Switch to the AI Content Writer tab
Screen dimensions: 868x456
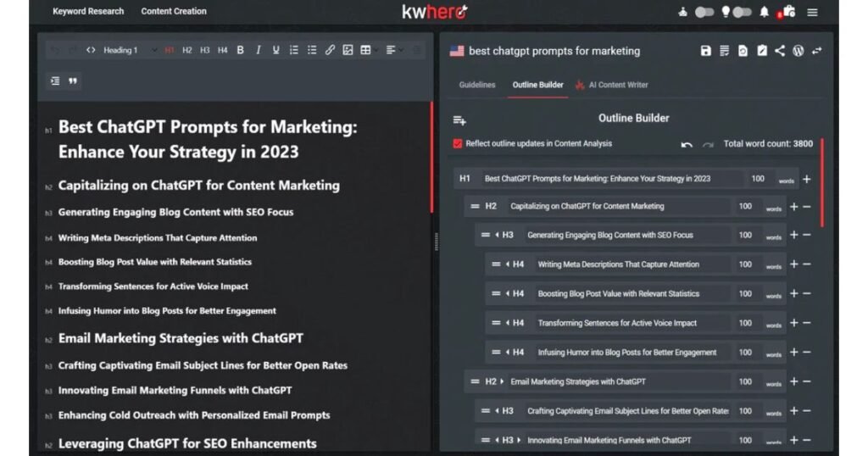coord(612,85)
